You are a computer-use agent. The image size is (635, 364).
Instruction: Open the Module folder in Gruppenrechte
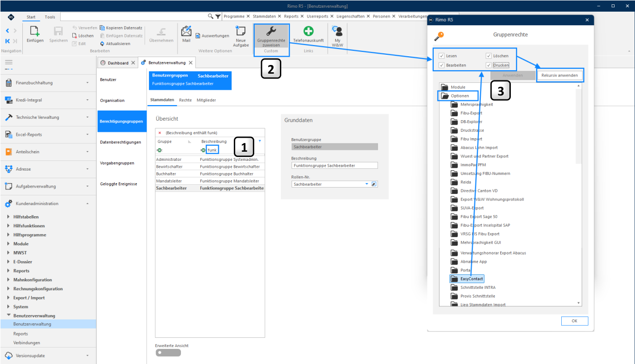coord(453,87)
